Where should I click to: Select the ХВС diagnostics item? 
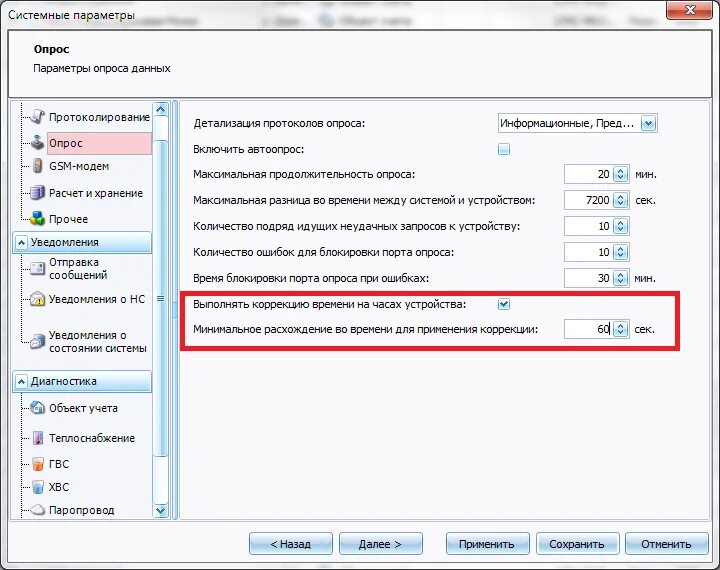(x=59, y=487)
